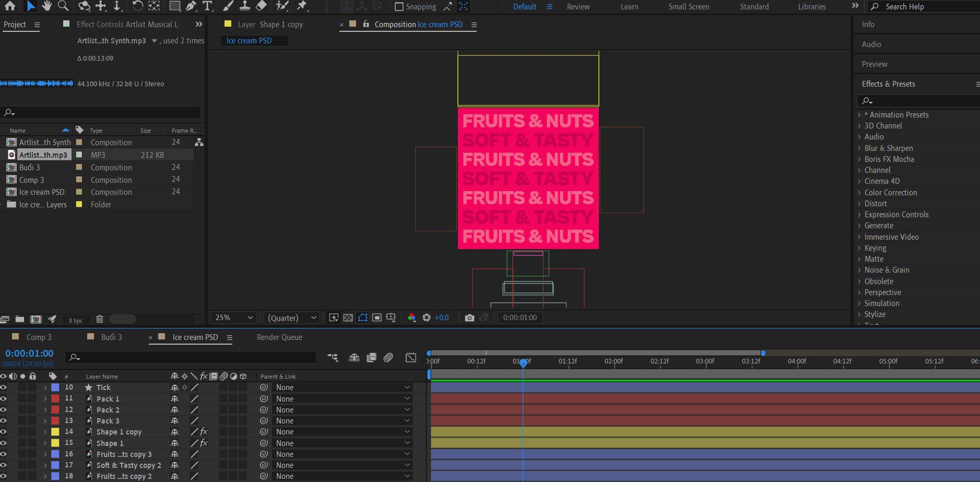Select the Brush tool

(x=228, y=6)
